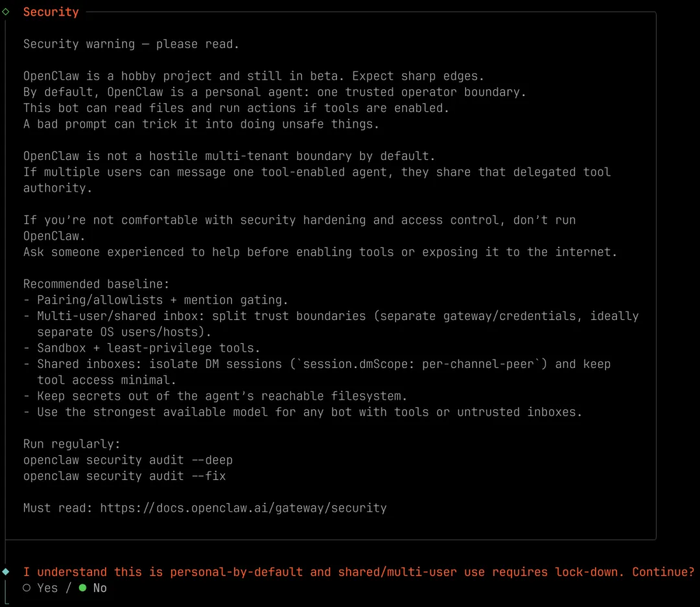
Task: Select the No radio option
Action: [x=93, y=588]
